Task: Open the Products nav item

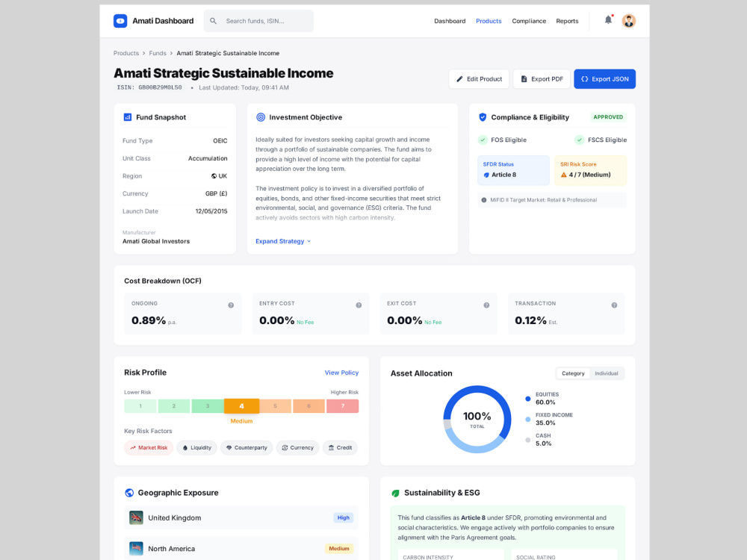Action: point(489,21)
